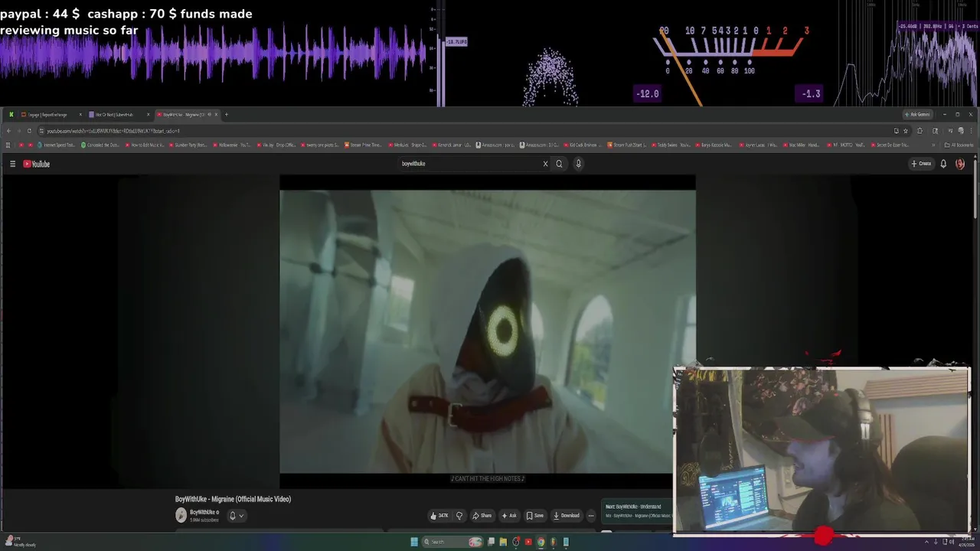Clear the YouTube search box with X
The image size is (980, 551).
(545, 164)
